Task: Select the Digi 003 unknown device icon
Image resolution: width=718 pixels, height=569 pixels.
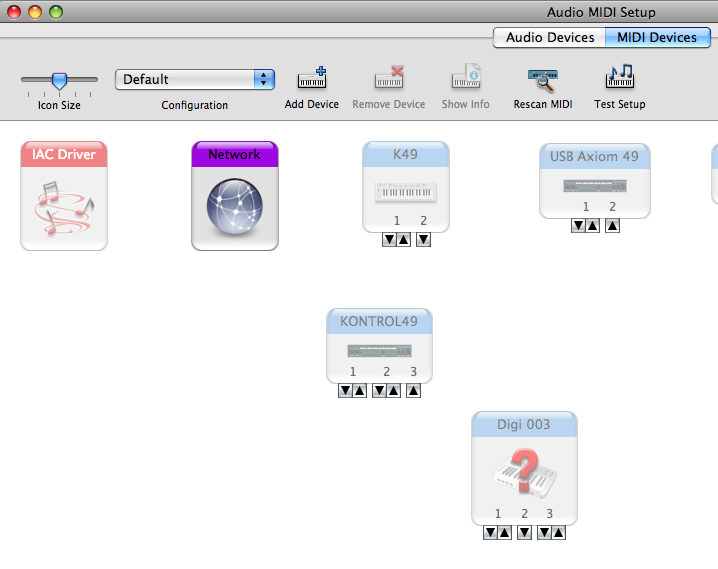Action: [524, 473]
